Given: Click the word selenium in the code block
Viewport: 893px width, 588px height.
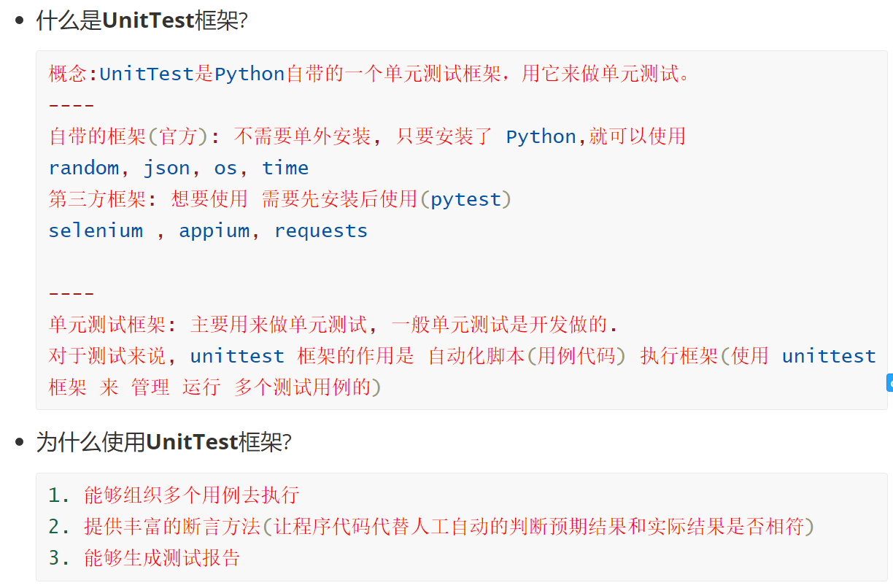Looking at the screenshot, I should coord(96,231).
